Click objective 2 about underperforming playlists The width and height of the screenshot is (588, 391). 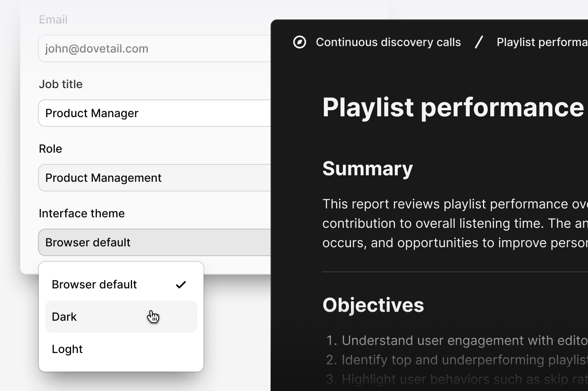click(460, 359)
